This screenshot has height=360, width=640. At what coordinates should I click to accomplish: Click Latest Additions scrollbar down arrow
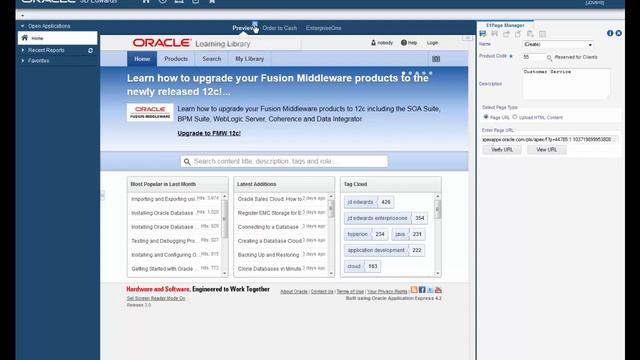coord(331,273)
